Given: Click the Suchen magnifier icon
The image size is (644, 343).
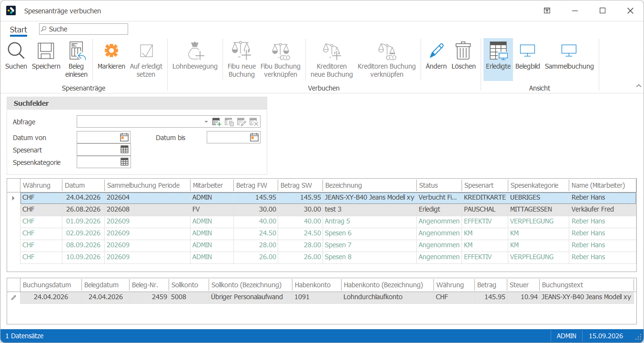Looking at the screenshot, I should (16, 50).
